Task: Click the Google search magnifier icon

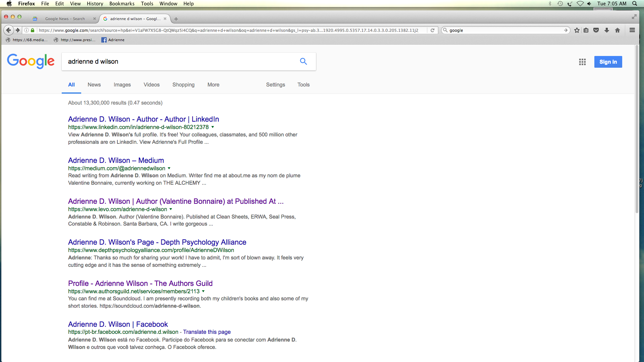Action: click(x=303, y=61)
